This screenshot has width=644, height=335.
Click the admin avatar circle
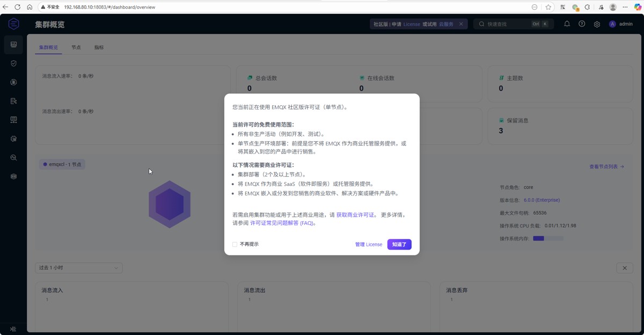pos(612,24)
